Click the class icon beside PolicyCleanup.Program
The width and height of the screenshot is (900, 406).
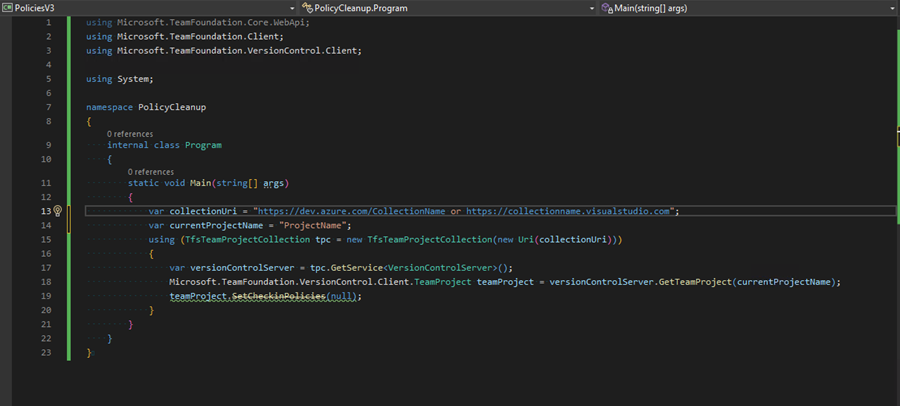pyautogui.click(x=308, y=8)
